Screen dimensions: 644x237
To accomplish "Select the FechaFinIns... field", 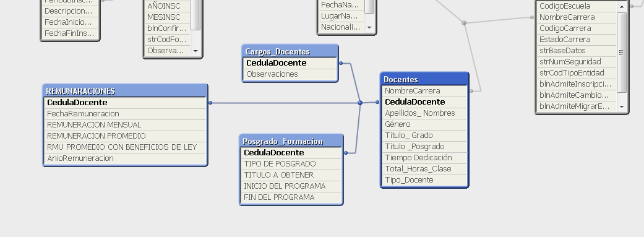I will pos(71,33).
